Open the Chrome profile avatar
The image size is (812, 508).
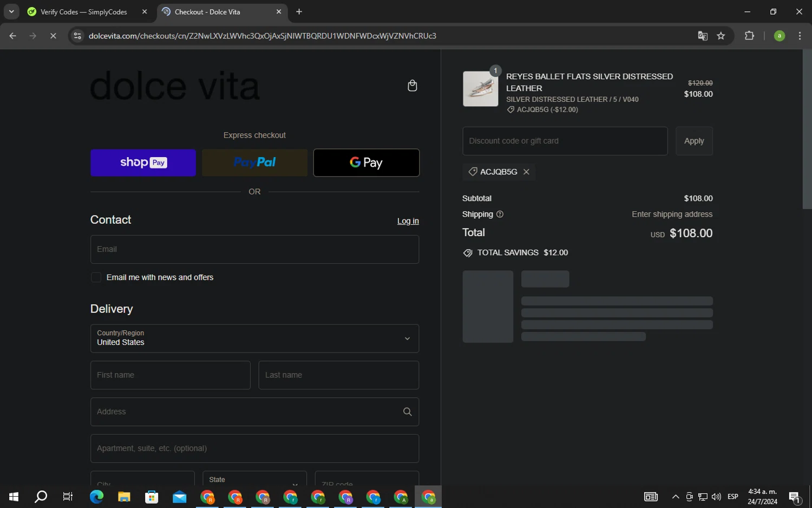(x=780, y=36)
